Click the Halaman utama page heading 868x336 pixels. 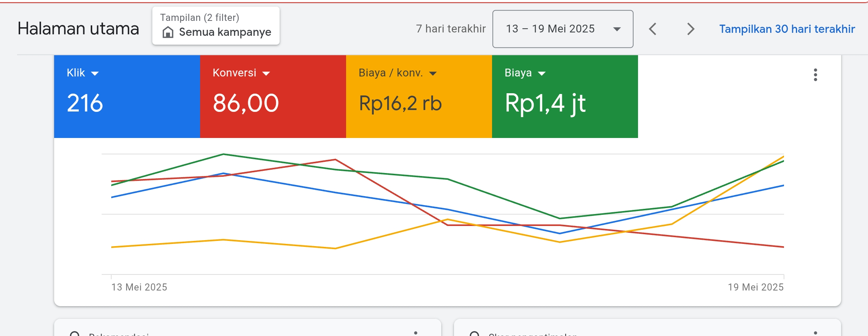78,29
